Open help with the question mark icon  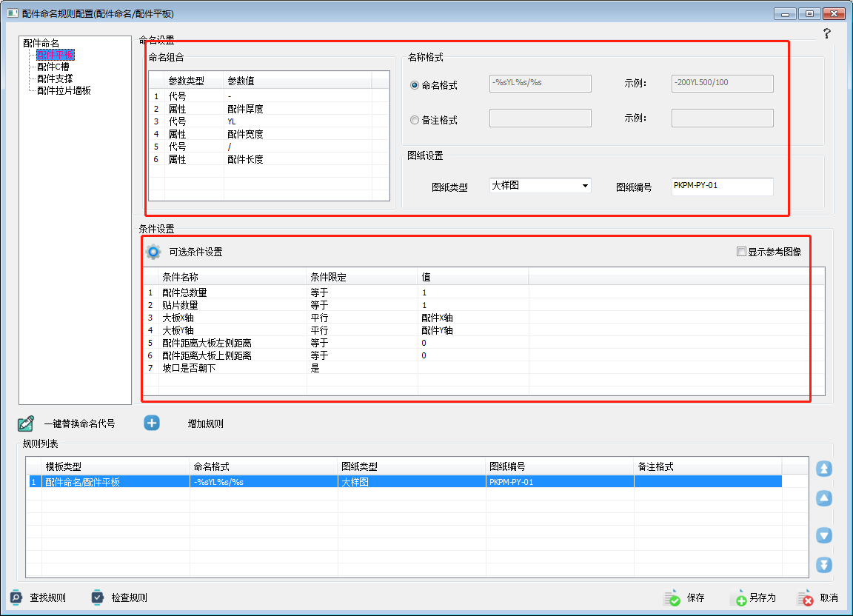pos(827,33)
